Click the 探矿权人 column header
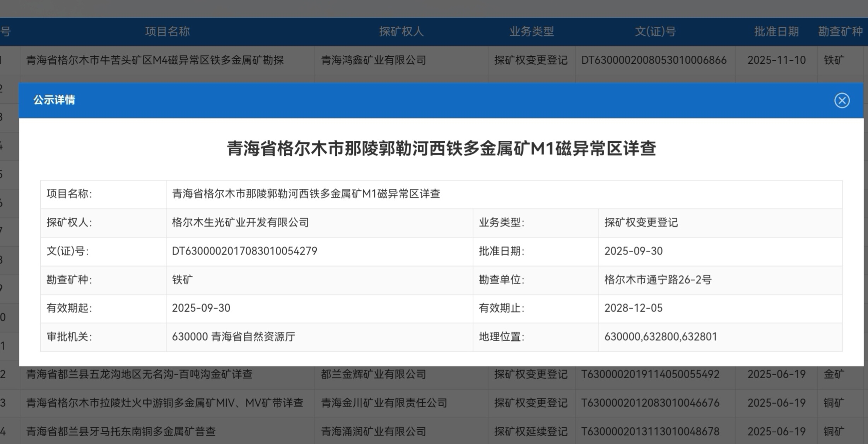The image size is (868, 444). [x=401, y=32]
